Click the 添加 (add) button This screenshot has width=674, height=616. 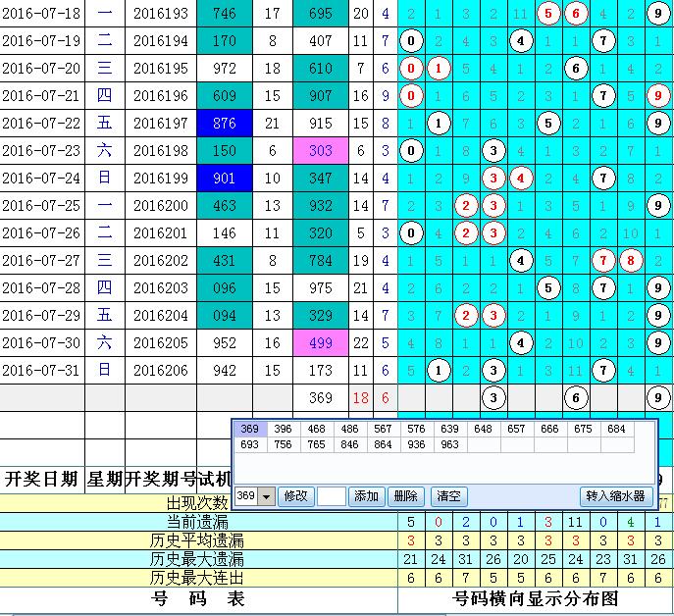[367, 496]
